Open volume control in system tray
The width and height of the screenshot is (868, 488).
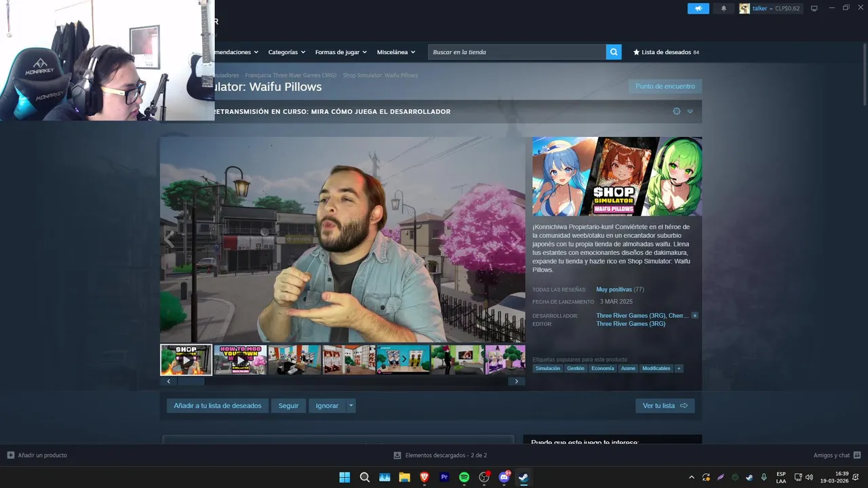tap(809, 477)
